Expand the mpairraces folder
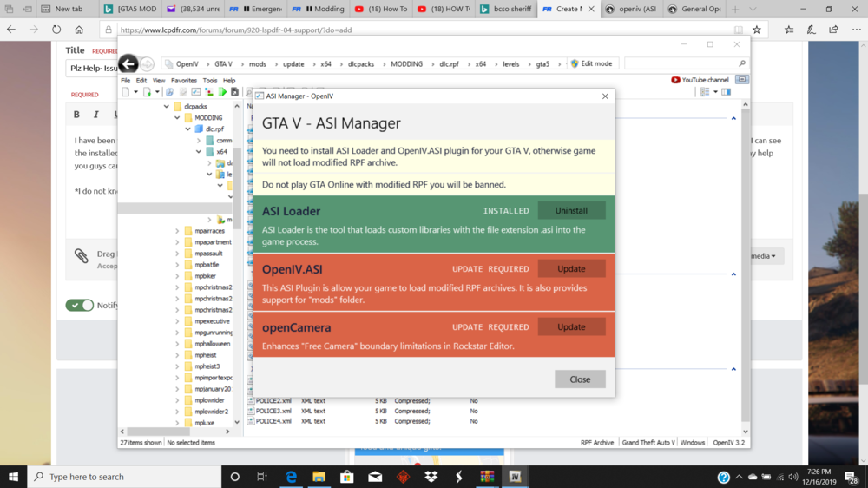The height and width of the screenshot is (488, 868). click(x=177, y=231)
